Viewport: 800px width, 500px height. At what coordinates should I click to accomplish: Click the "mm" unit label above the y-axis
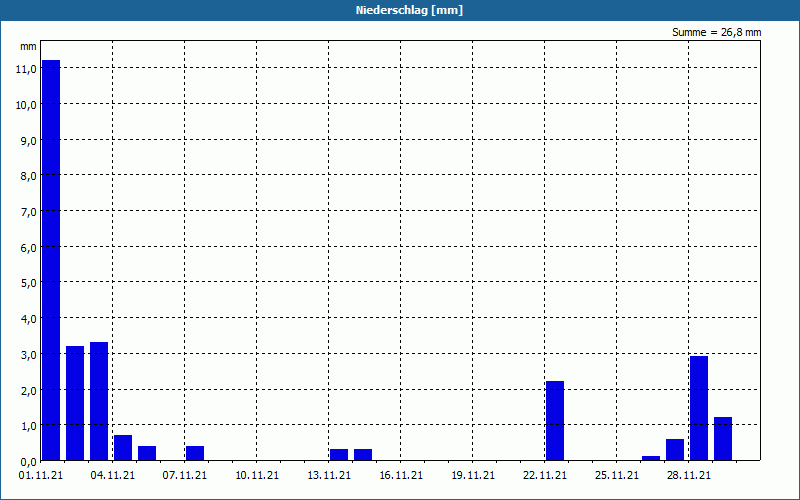coord(28,47)
